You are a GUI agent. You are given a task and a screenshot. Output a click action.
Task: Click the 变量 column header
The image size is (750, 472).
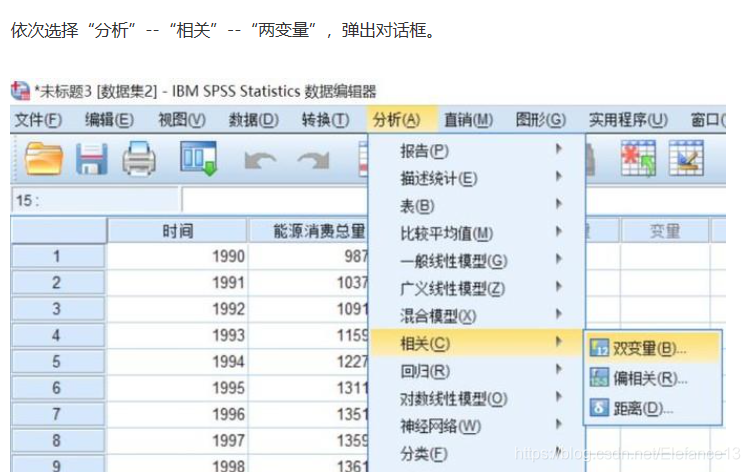click(664, 231)
